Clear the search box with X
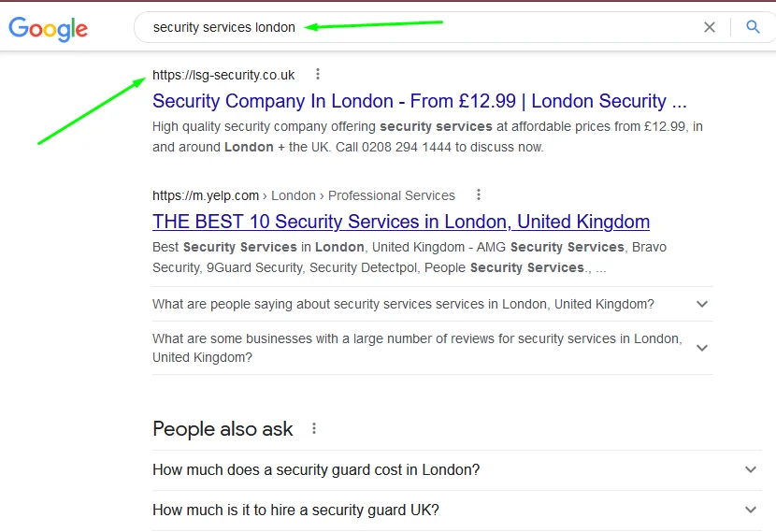This screenshot has width=776, height=532. (710, 27)
